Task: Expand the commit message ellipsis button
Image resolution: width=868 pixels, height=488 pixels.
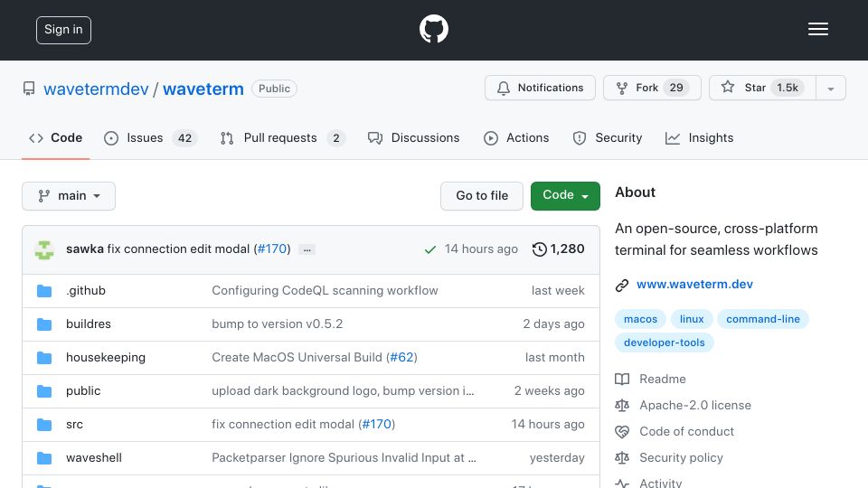Action: (x=307, y=249)
